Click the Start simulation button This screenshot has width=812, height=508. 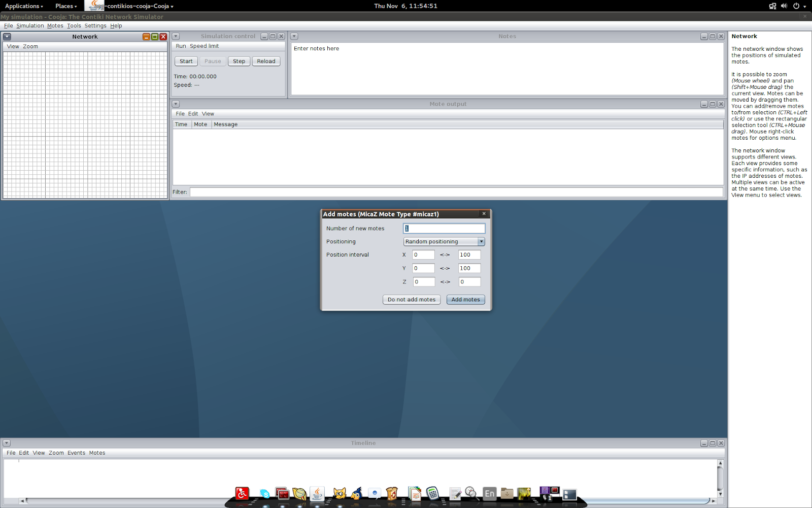[x=186, y=61]
